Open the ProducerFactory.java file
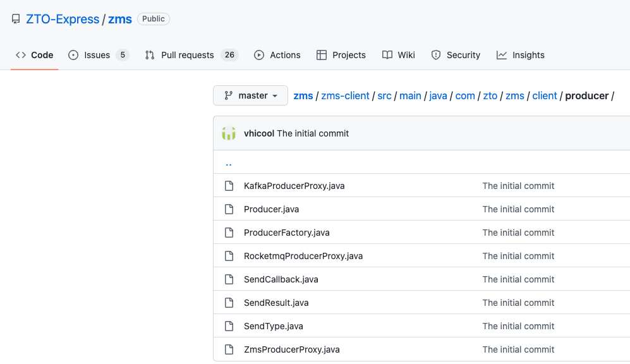The width and height of the screenshot is (630, 364). click(286, 233)
